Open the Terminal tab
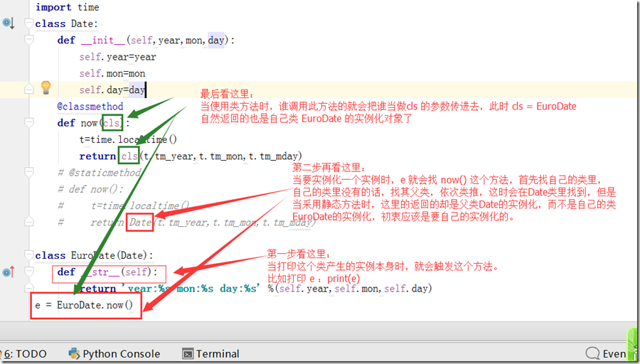The height and width of the screenshot is (364, 640). pyautogui.click(x=211, y=353)
